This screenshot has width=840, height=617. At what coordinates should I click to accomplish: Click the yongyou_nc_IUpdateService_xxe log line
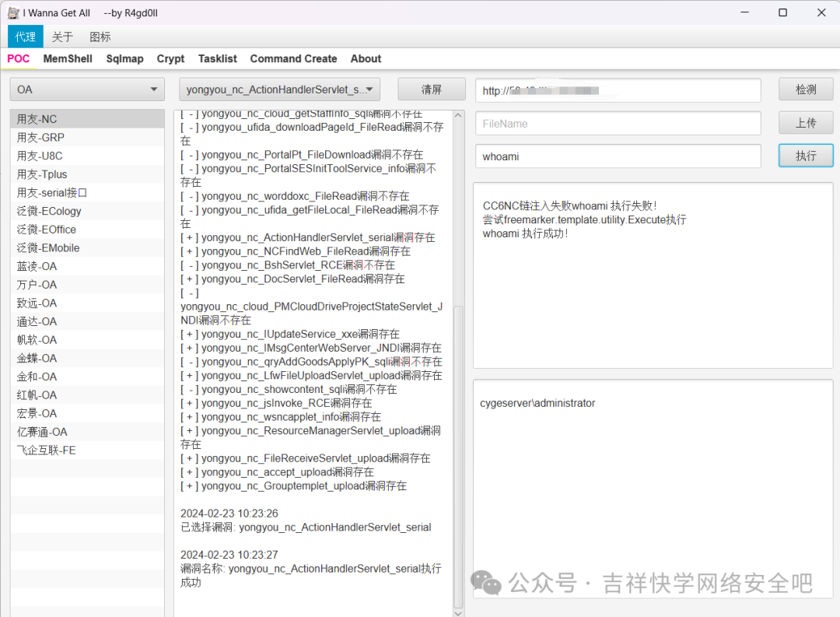coord(290,334)
